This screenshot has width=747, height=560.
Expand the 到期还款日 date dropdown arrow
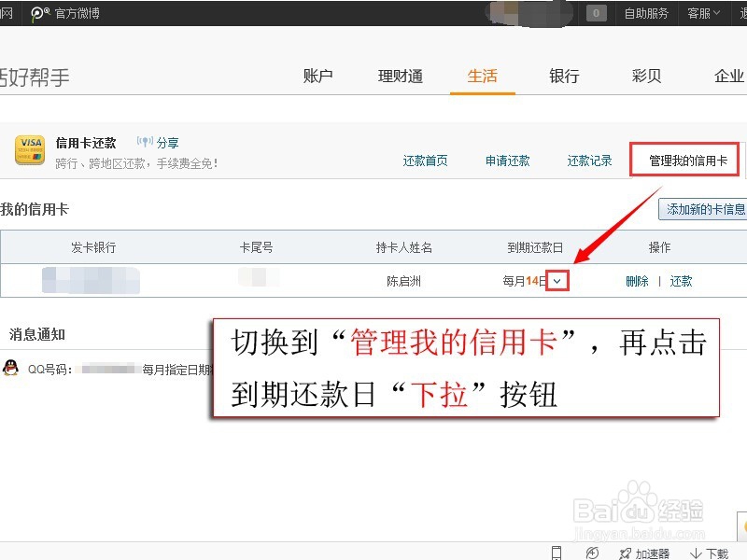point(557,280)
